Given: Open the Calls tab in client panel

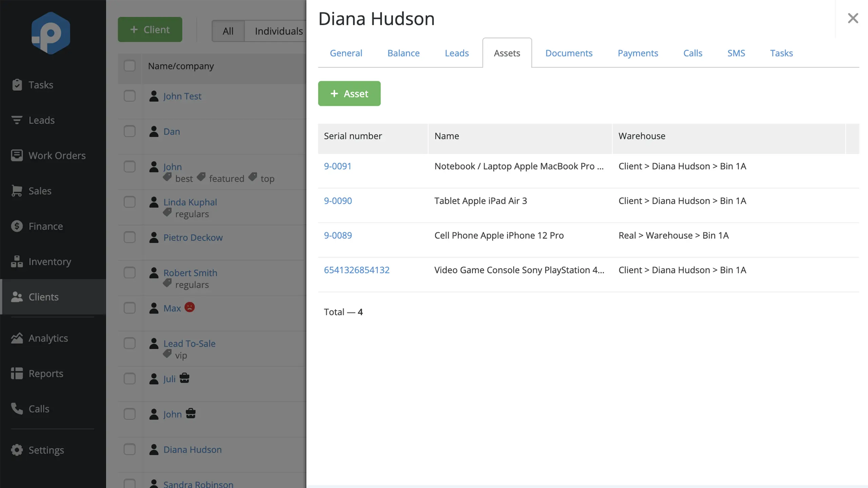Looking at the screenshot, I should pyautogui.click(x=693, y=53).
